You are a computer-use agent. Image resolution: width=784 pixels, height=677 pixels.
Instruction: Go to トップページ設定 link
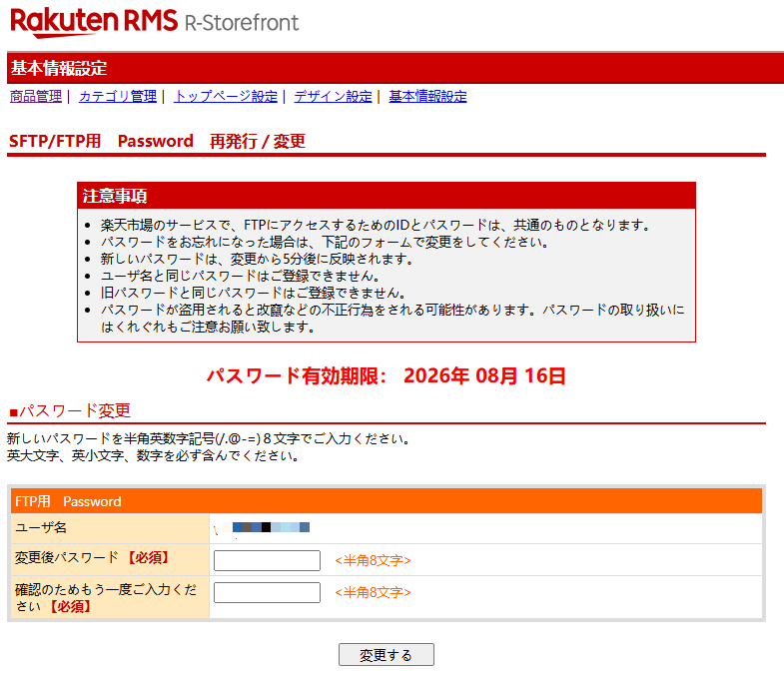(226, 96)
